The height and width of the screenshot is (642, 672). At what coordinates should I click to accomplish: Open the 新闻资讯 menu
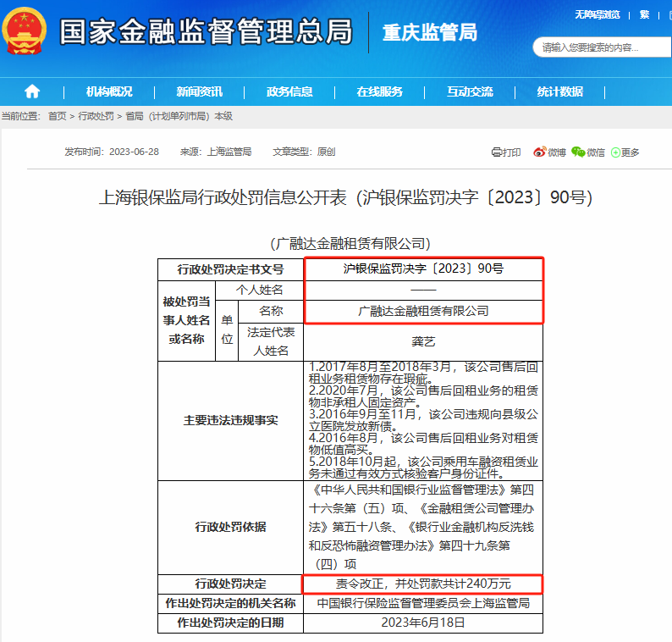click(200, 91)
